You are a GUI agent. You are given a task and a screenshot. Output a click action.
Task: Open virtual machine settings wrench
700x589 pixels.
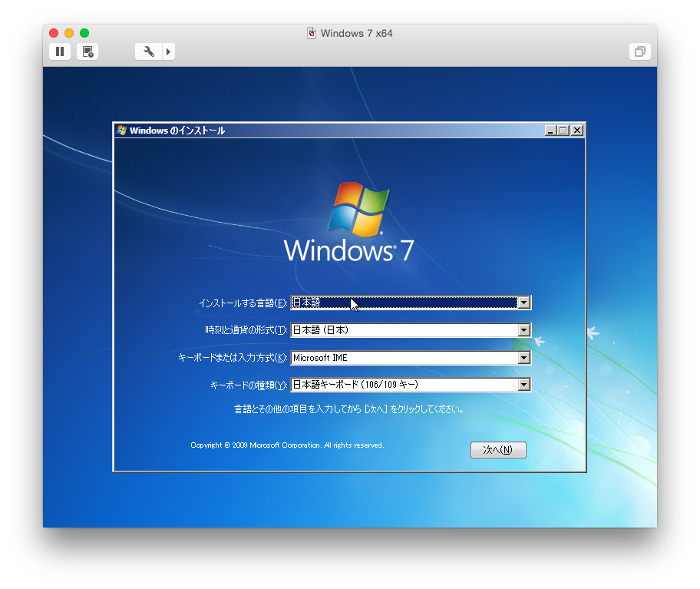(x=149, y=51)
